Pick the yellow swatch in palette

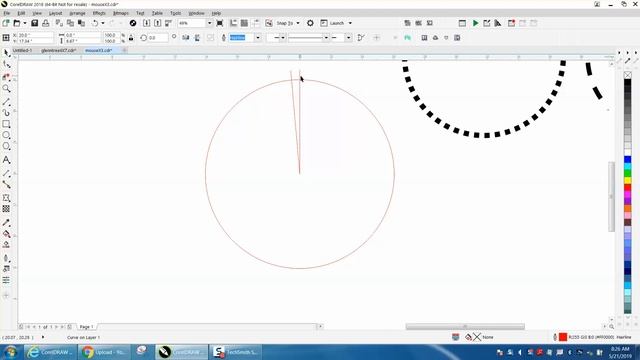coord(628,180)
